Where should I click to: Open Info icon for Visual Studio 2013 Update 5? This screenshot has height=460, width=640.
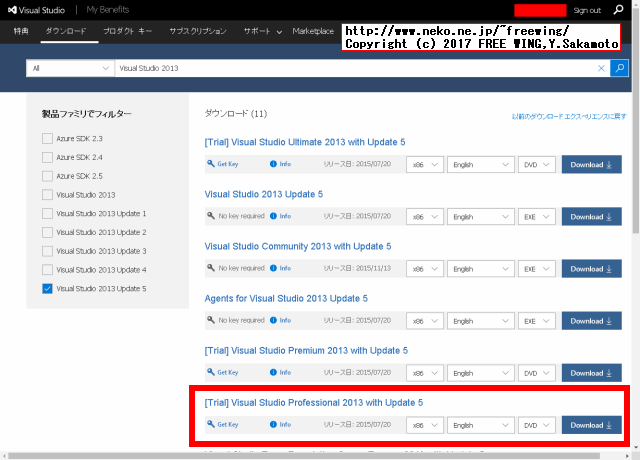coord(273,216)
